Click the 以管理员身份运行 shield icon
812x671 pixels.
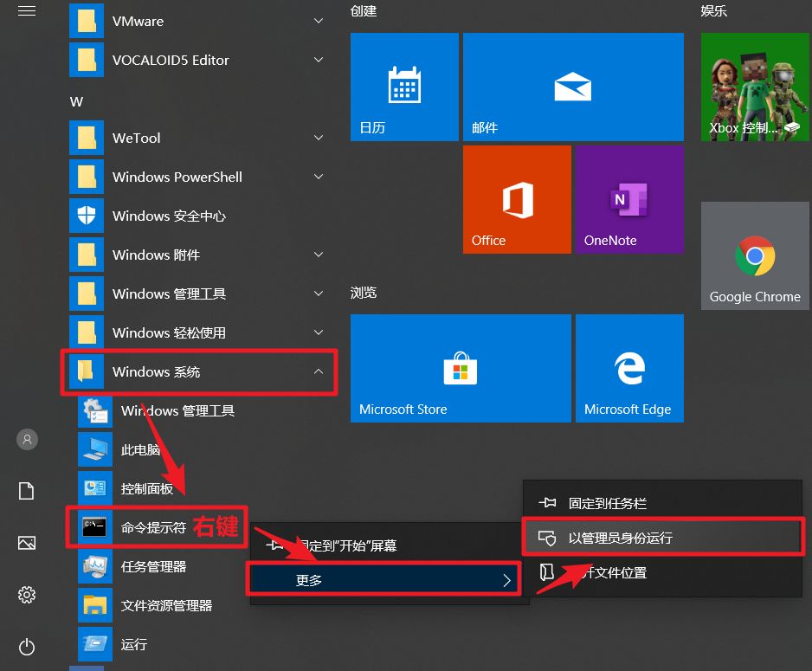(547, 538)
